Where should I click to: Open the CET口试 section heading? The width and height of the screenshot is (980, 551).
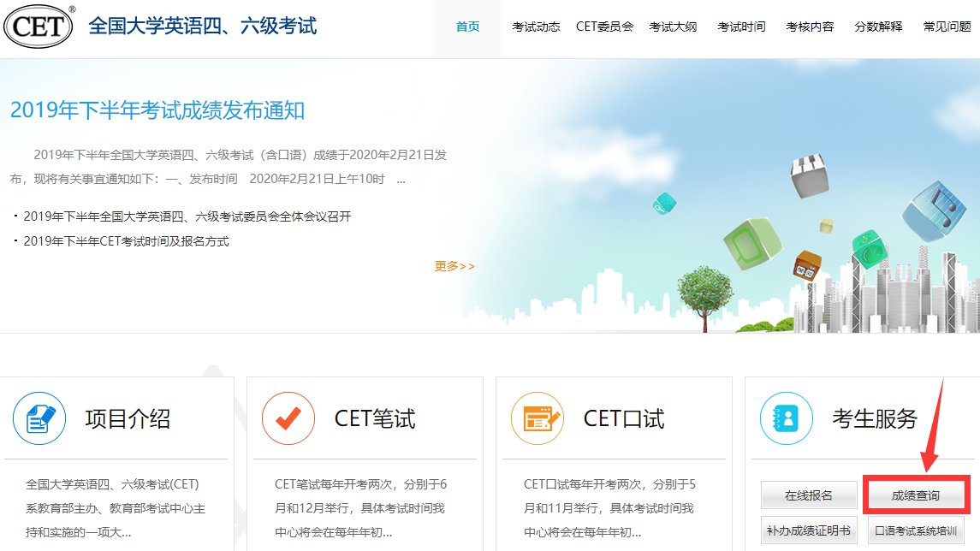point(624,418)
